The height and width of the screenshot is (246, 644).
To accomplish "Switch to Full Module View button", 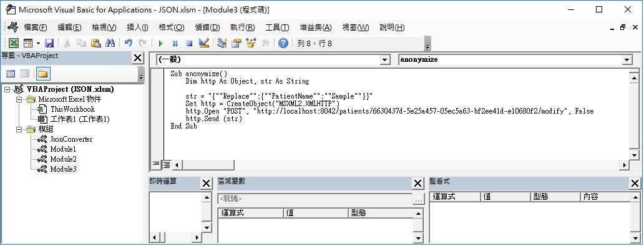I will coord(166,165).
